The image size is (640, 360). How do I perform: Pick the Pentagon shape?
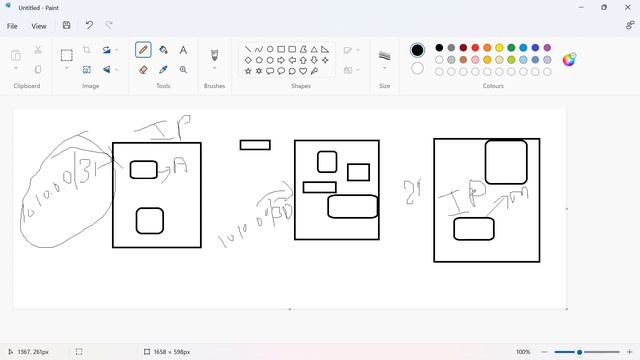pyautogui.click(x=259, y=60)
